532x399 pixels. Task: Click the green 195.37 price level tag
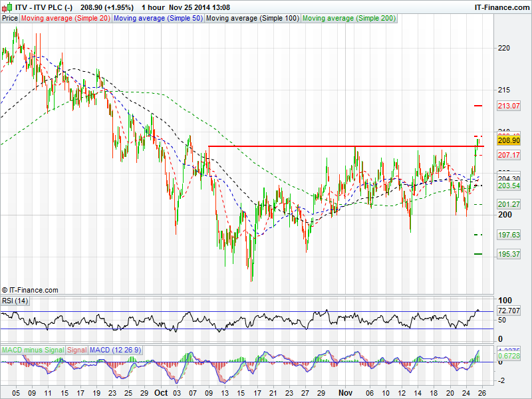(x=508, y=255)
